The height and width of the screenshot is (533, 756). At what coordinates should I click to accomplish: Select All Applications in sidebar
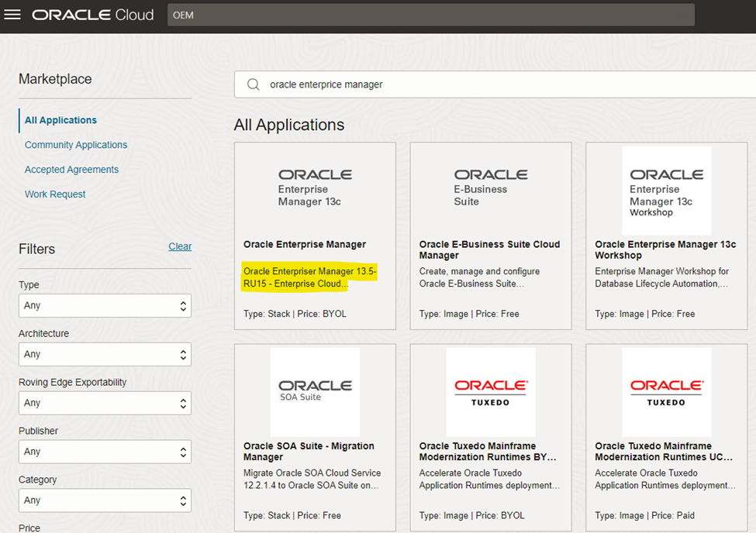(60, 120)
